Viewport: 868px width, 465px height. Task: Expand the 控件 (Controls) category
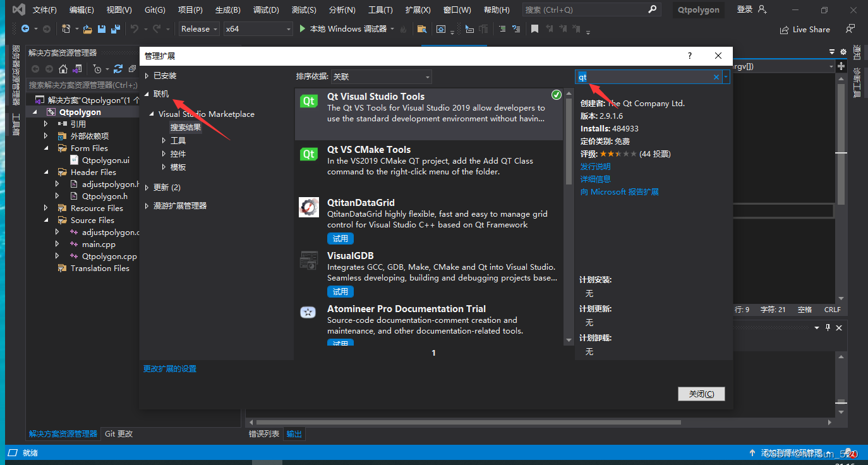(164, 154)
